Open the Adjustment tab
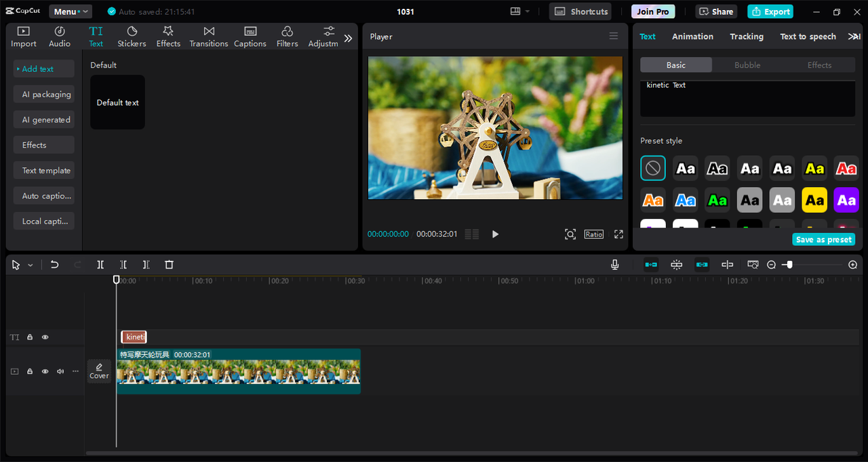The image size is (868, 462). coord(323,37)
